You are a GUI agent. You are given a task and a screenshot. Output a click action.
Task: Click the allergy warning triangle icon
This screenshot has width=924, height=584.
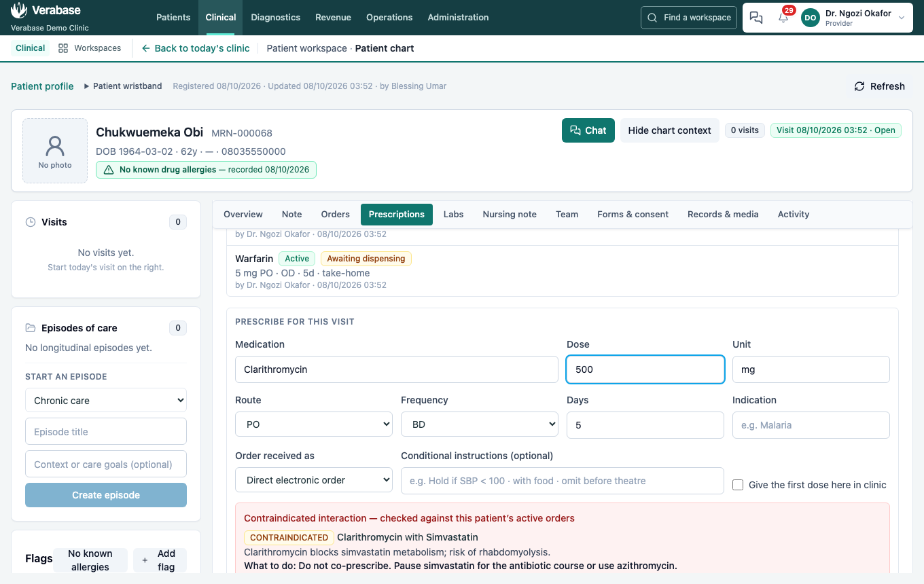[x=109, y=170]
